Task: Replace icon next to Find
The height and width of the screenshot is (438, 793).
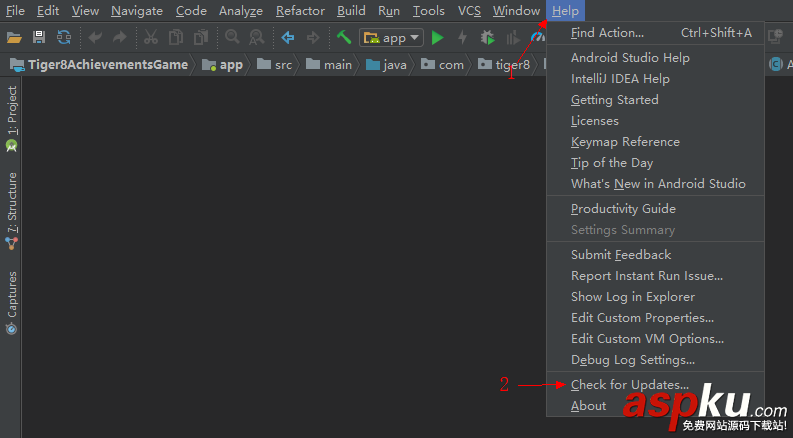Action: 257,37
